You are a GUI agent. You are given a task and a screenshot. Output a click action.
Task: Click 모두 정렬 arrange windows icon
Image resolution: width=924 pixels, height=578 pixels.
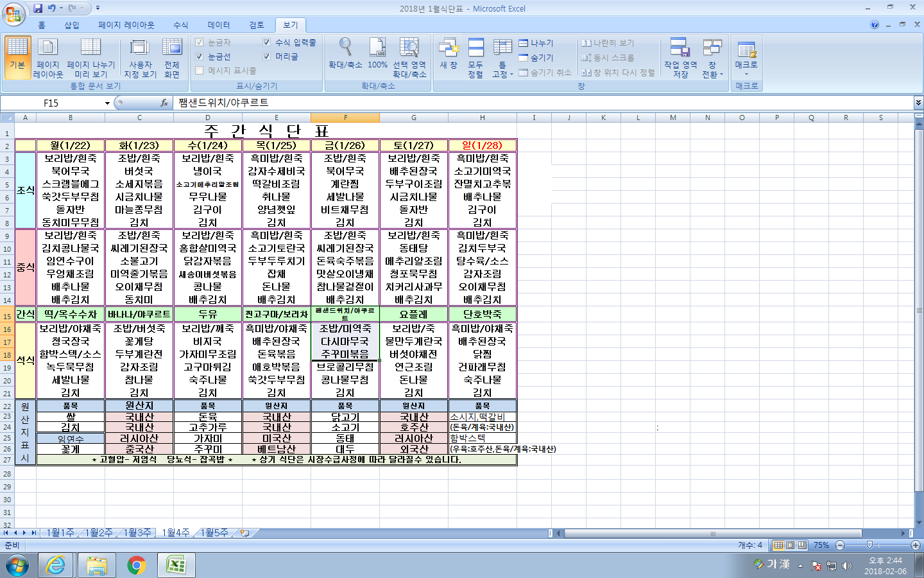click(x=475, y=58)
